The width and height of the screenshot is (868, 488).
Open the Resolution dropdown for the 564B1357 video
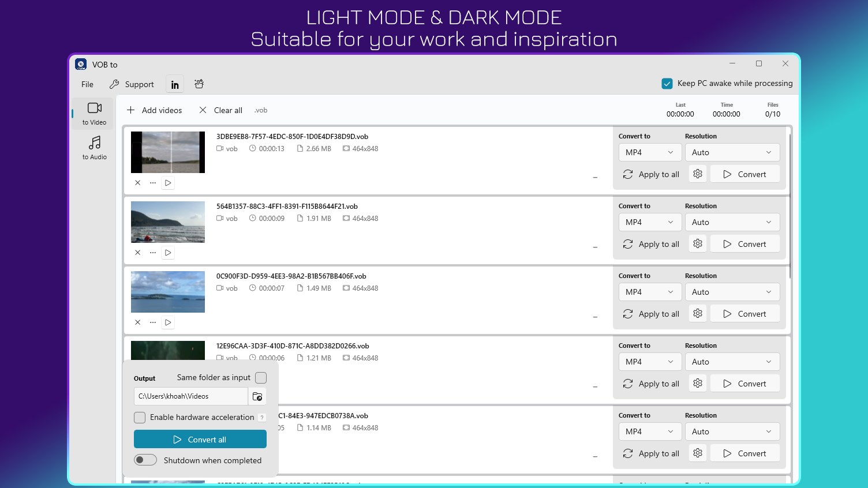[732, 222]
